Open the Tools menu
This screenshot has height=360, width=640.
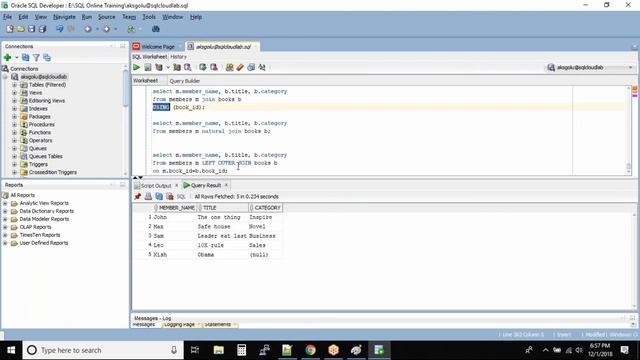click(x=149, y=17)
